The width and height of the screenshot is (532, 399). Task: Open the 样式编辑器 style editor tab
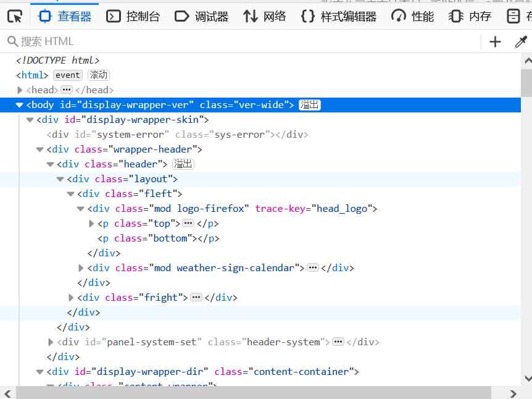[x=339, y=16]
